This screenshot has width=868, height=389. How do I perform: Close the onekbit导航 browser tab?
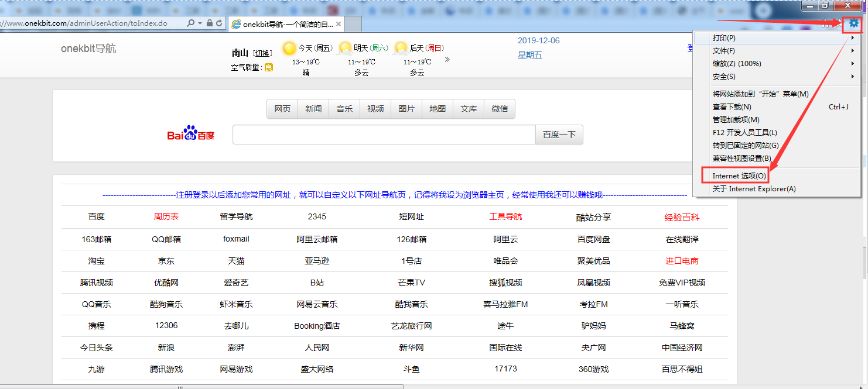point(339,24)
